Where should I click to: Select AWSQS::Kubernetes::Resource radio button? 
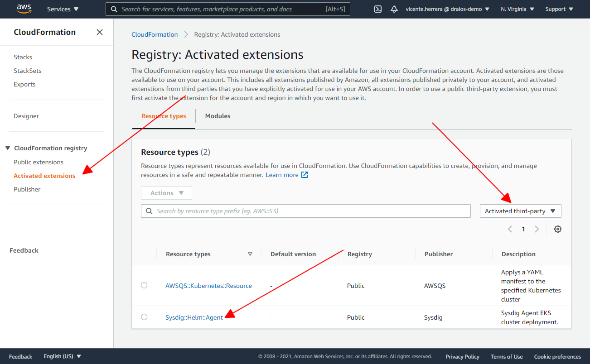coord(144,285)
